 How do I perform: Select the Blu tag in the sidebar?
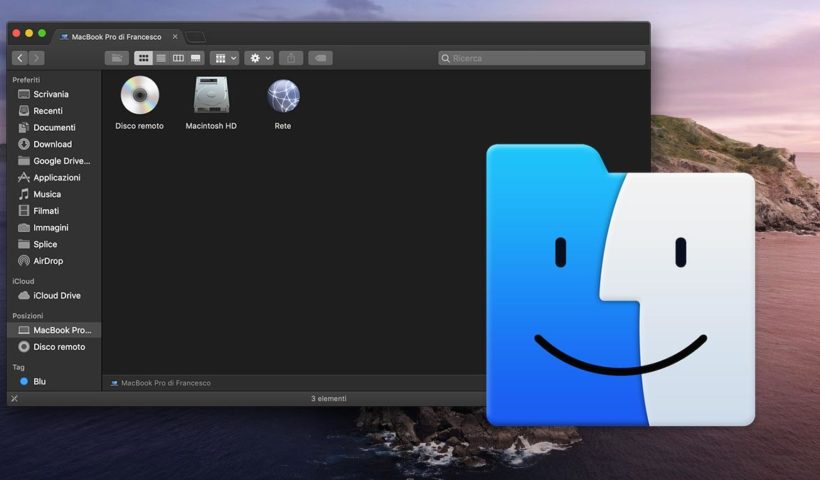pos(39,381)
